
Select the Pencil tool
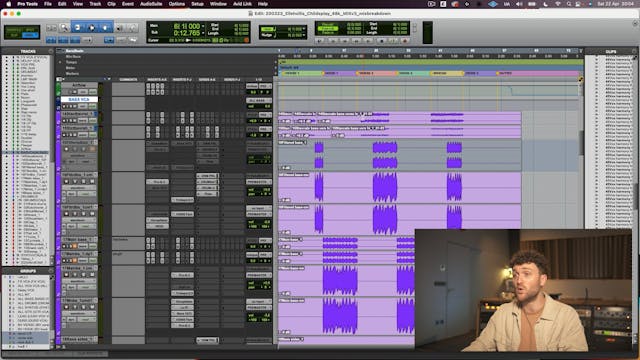pyautogui.click(x=132, y=28)
